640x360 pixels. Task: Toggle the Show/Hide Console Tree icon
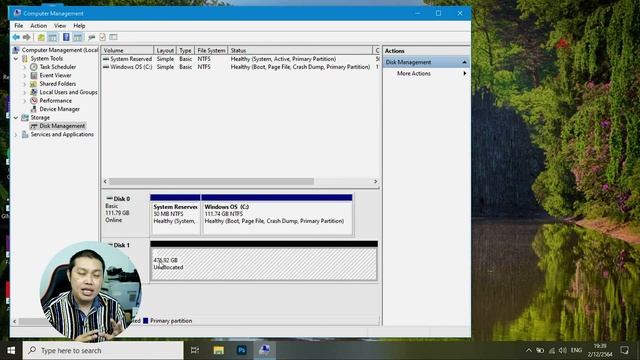tap(53, 38)
